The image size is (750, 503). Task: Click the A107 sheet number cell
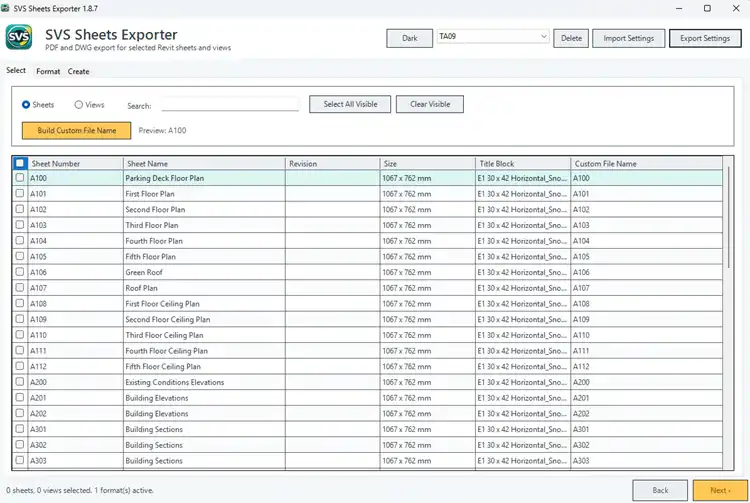76,288
